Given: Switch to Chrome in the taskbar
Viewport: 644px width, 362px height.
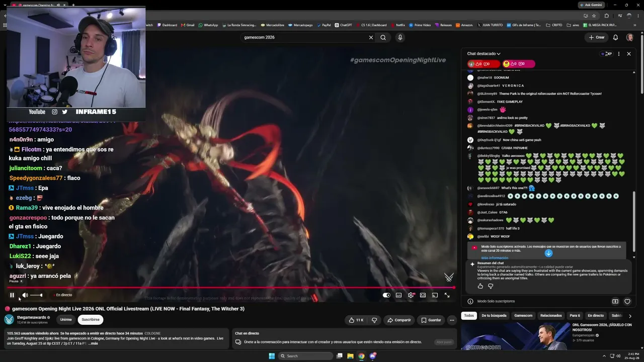Looking at the screenshot, I should click(361, 356).
